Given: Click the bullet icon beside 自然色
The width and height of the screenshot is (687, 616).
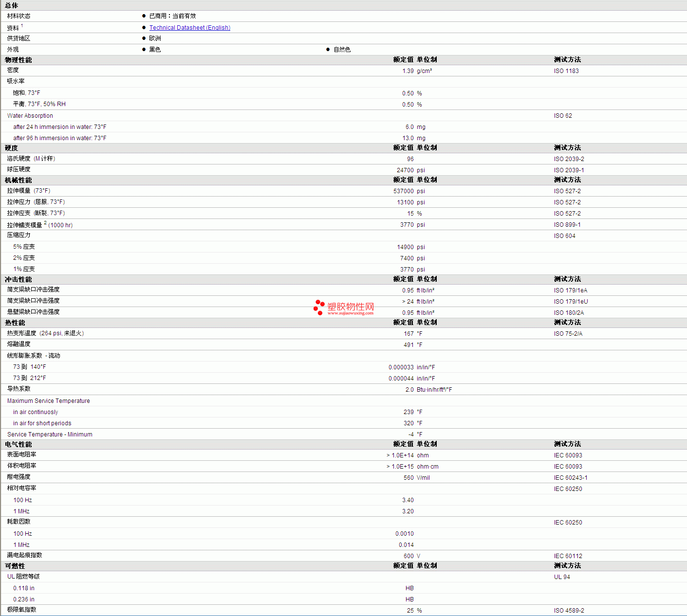Looking at the screenshot, I should tap(328, 50).
